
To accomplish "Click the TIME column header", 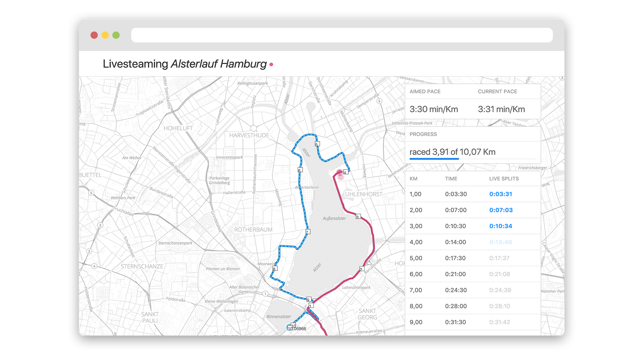I will pos(451,178).
